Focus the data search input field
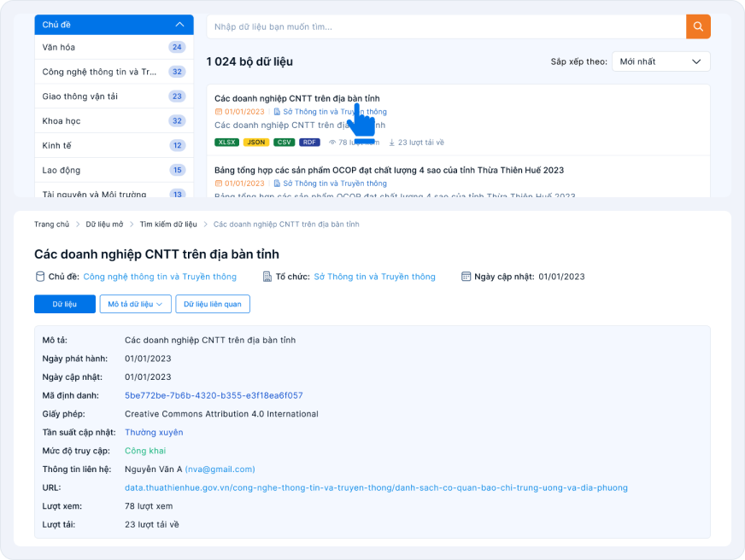This screenshot has height=560, width=745. (446, 26)
